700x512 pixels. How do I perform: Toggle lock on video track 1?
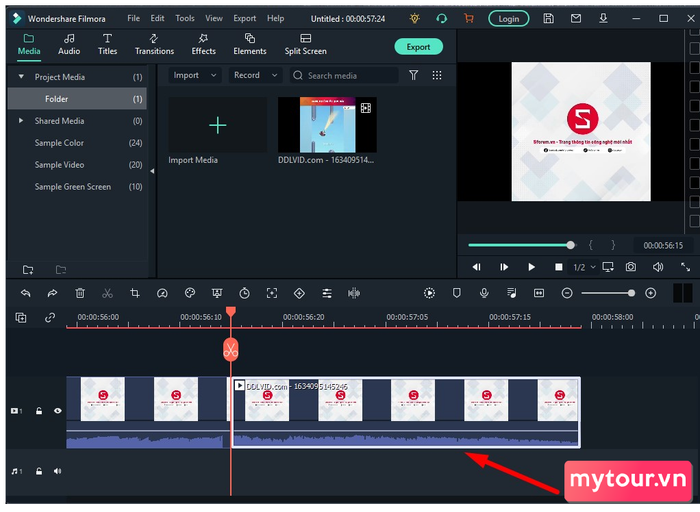click(x=39, y=411)
